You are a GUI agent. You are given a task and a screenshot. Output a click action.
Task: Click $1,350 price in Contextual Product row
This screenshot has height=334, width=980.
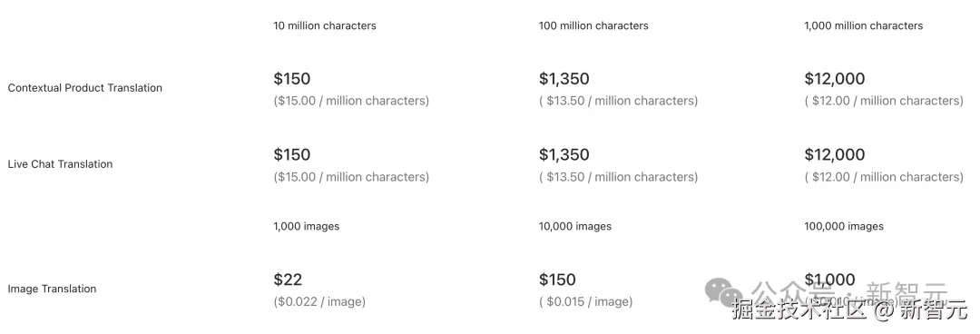point(564,79)
